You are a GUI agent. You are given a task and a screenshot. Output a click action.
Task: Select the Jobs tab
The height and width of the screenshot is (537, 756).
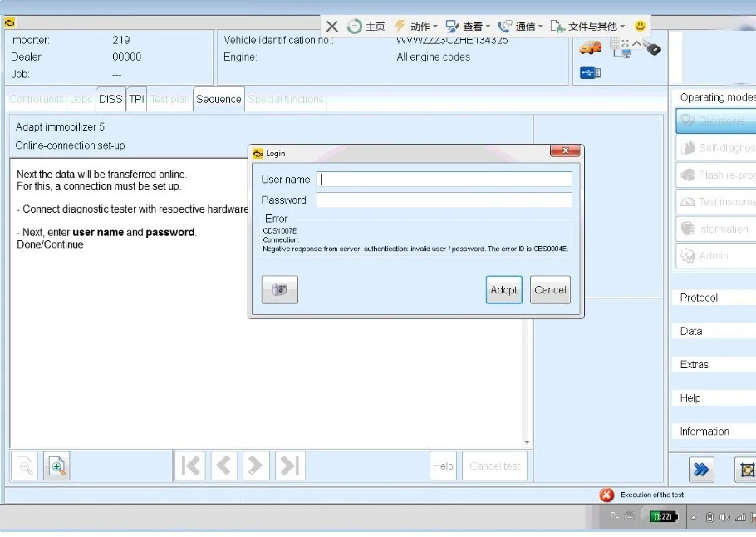tap(81, 99)
